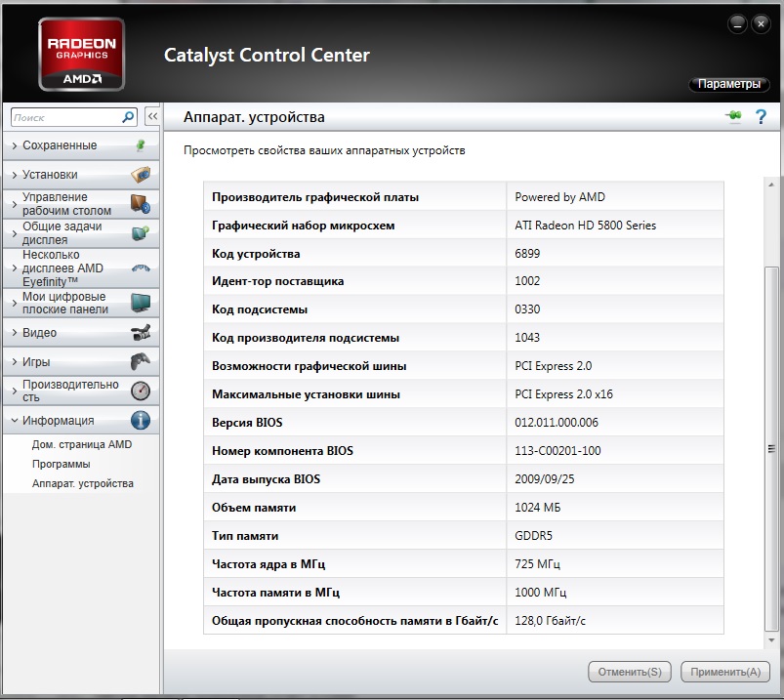Screen dimensions: 784x700
Task: Open Дом. страница AMD item
Action: pyautogui.click(x=81, y=444)
